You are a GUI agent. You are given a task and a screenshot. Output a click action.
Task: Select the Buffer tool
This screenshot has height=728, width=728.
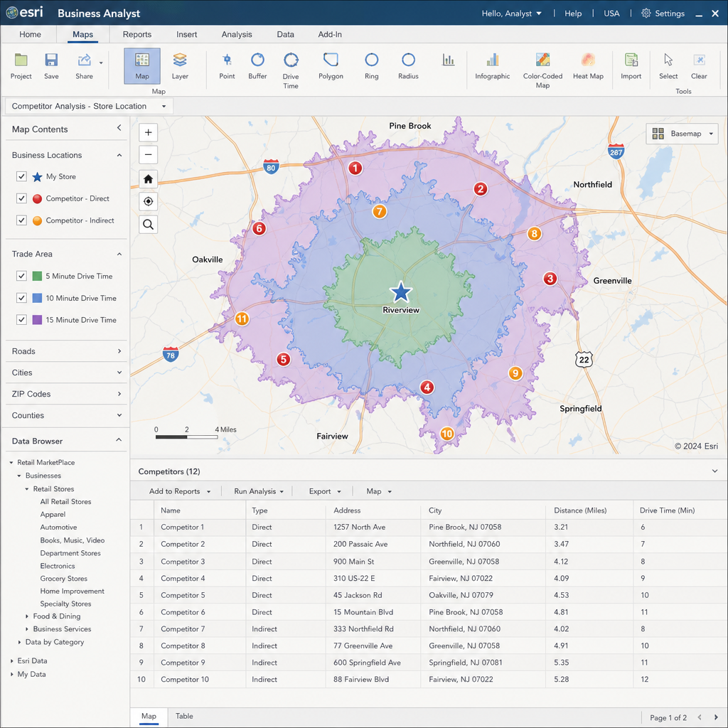(x=257, y=66)
